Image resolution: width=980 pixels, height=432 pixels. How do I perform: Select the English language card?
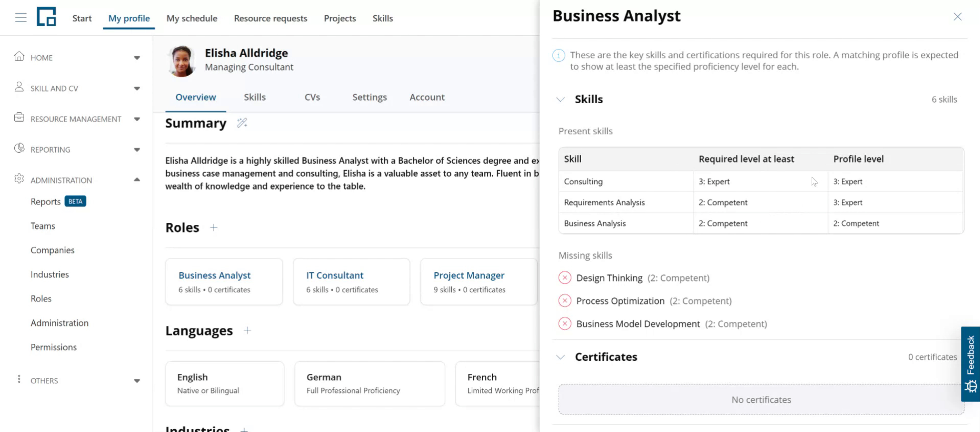tap(225, 384)
